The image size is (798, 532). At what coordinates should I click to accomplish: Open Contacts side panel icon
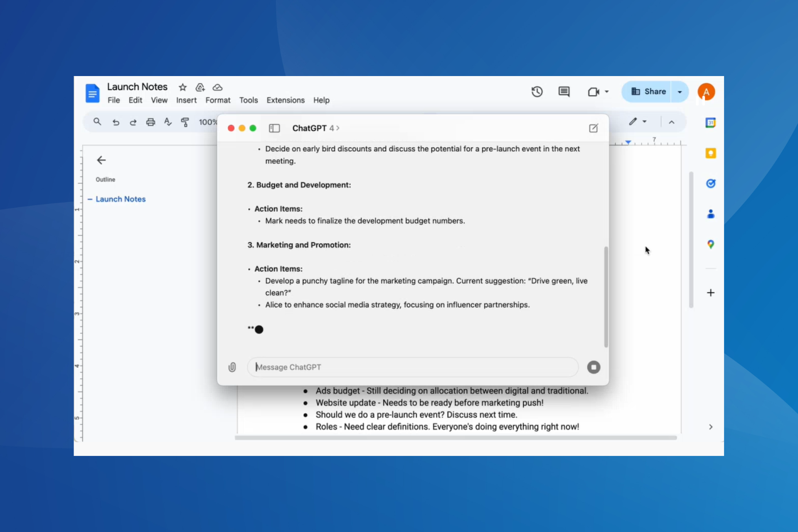(711, 214)
